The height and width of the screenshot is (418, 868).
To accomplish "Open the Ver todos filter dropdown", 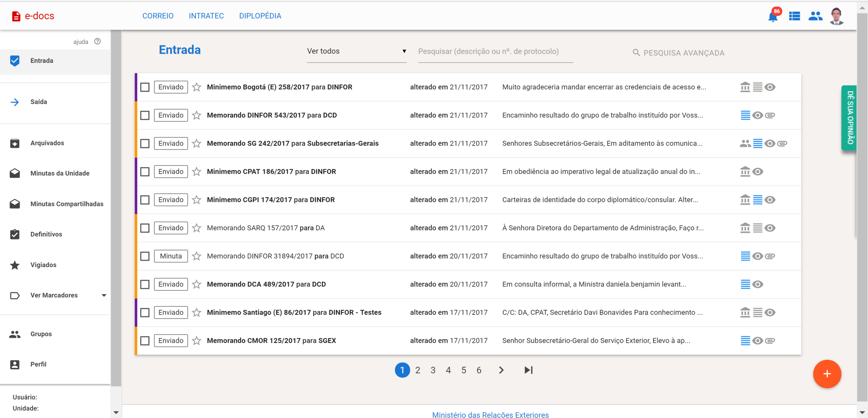I will 356,51.
